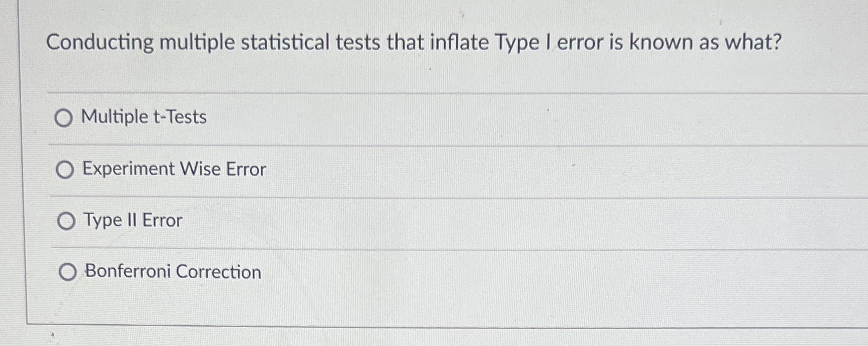Click the first answer row
This screenshot has height=346, width=868.
pos(355,118)
